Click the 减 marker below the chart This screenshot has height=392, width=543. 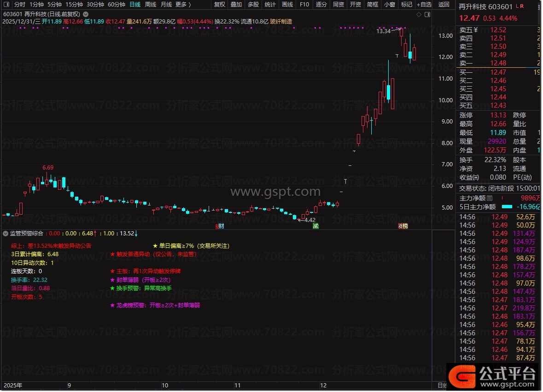point(315,226)
